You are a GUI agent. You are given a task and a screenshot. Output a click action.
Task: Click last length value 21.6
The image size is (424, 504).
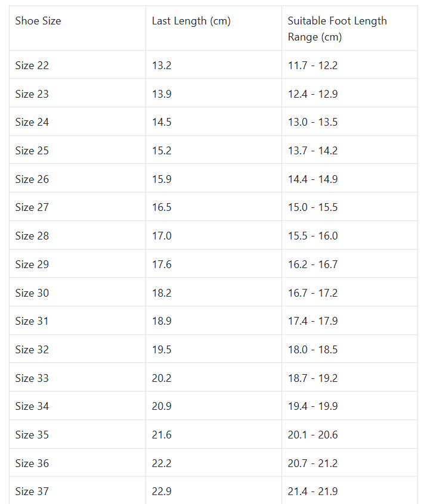(x=162, y=435)
